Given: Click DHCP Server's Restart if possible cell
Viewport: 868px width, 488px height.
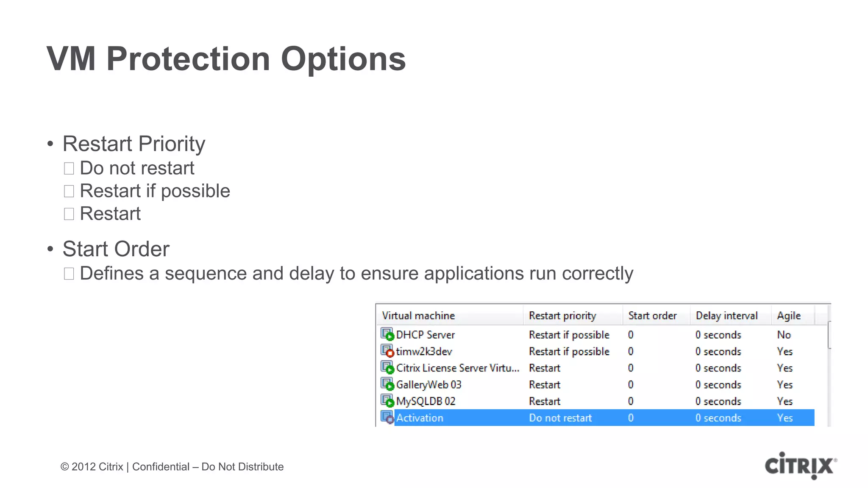Looking at the screenshot, I should 569,335.
